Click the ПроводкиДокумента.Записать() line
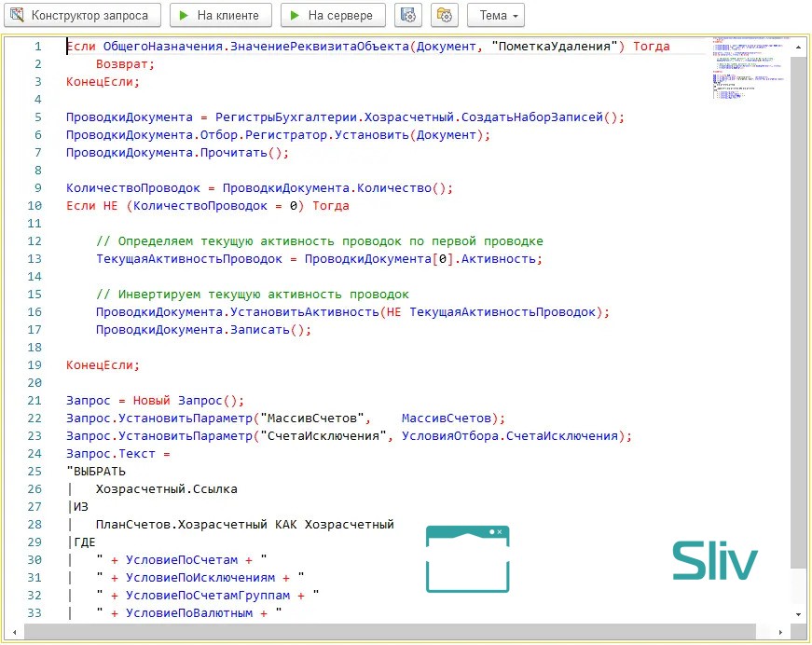The height and width of the screenshot is (645, 812). pyautogui.click(x=202, y=330)
